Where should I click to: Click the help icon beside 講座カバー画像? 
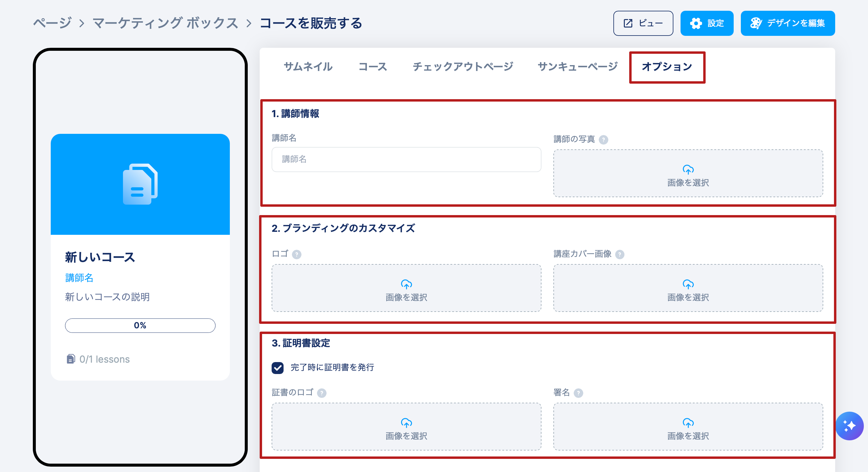point(619,254)
